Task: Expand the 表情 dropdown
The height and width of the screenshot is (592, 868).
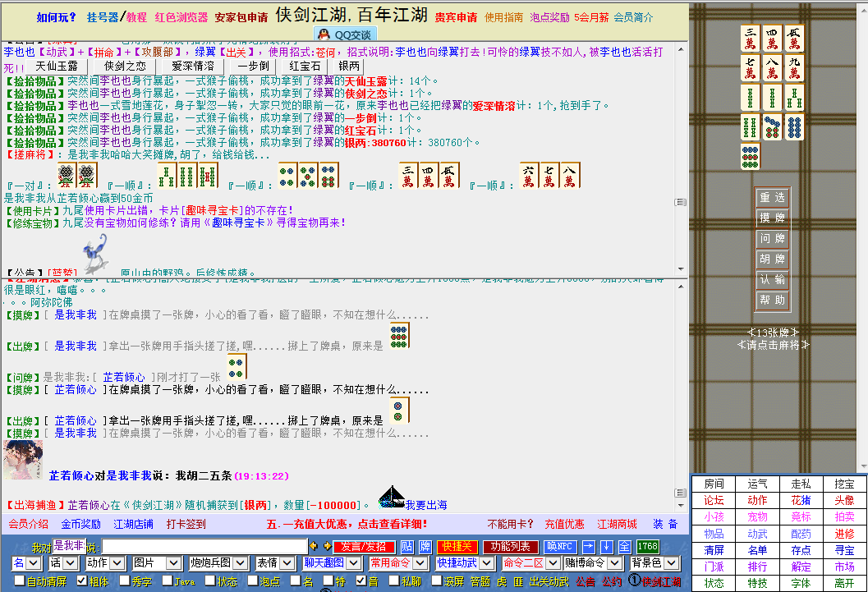Action: point(274,563)
